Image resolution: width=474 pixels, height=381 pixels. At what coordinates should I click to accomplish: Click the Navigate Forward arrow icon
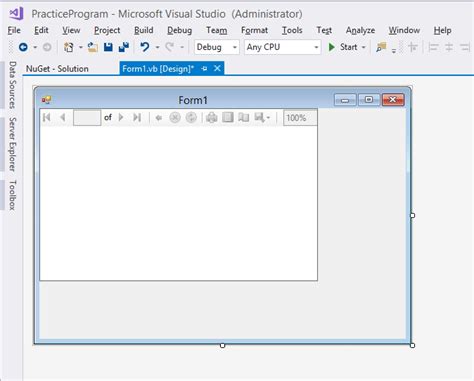tap(47, 47)
